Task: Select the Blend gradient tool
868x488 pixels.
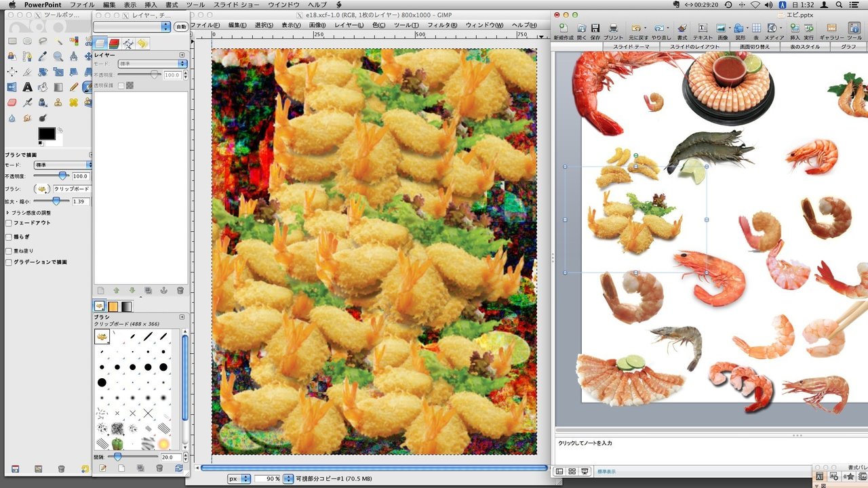Action: 58,87
